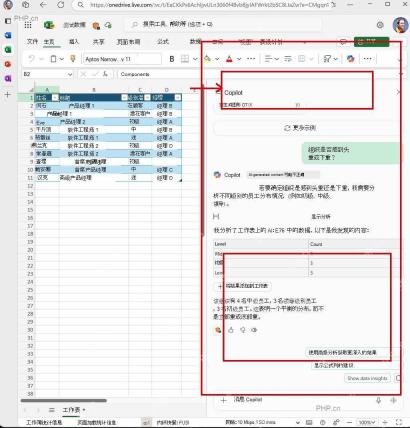Click the insert function fx icon
This screenshot has height=428, width=410.
point(105,74)
